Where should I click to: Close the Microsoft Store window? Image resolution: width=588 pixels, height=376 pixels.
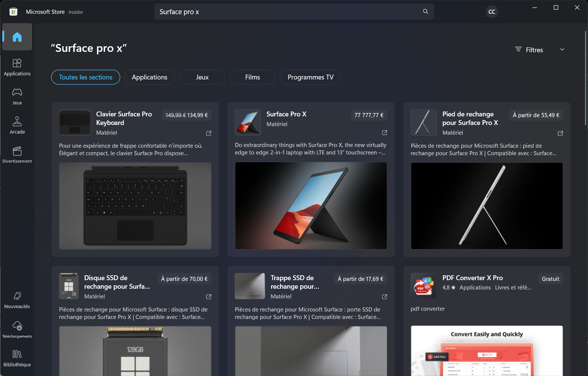click(577, 7)
